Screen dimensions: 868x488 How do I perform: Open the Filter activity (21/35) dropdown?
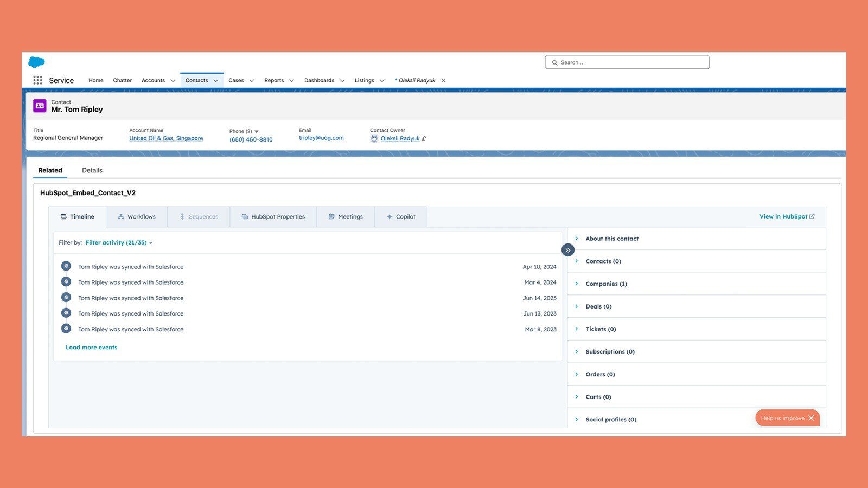119,243
